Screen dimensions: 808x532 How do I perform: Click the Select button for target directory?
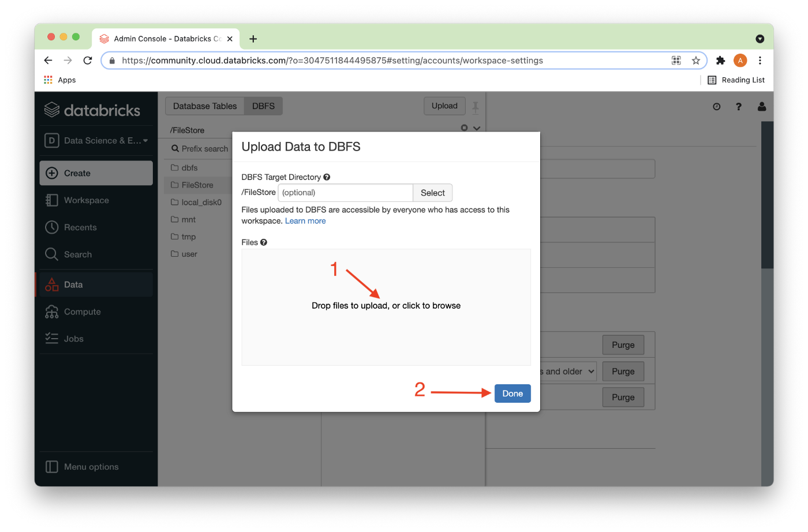click(x=432, y=193)
